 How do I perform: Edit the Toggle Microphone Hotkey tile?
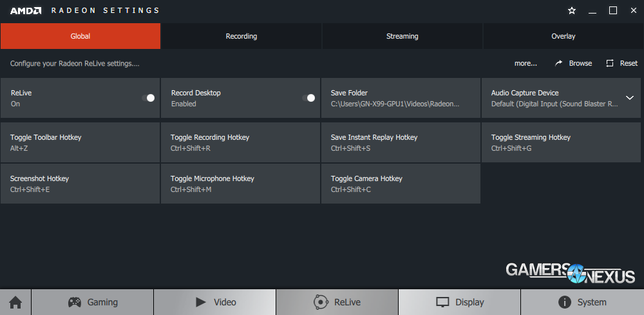(x=240, y=184)
